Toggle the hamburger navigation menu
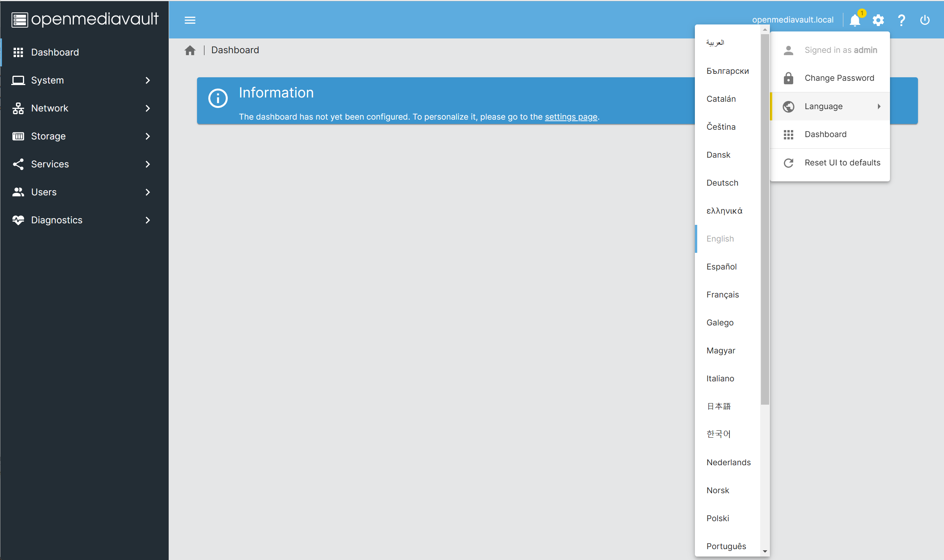This screenshot has height=560, width=944. [190, 20]
